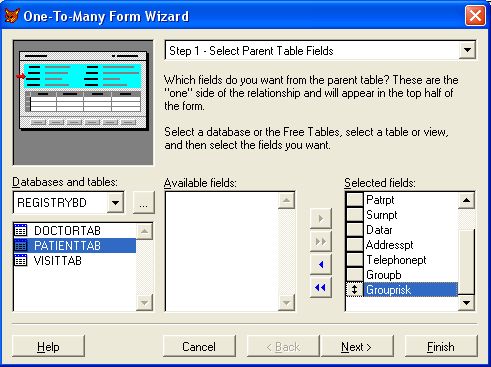This screenshot has height=367, width=491.
Task: Select Telephonept in Selected fields
Action: (x=411, y=260)
